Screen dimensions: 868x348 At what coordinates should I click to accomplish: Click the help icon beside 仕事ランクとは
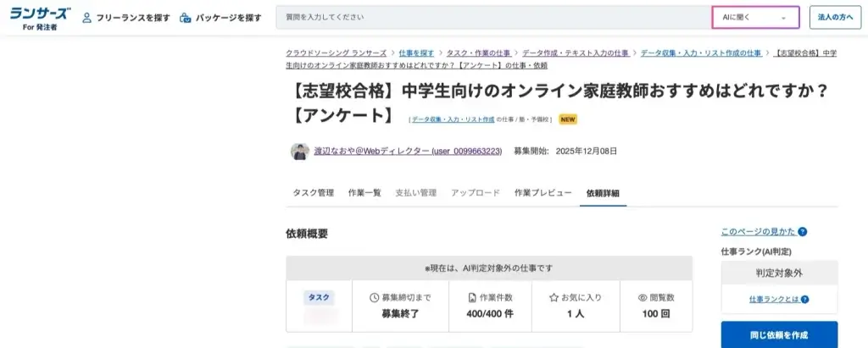pos(805,299)
